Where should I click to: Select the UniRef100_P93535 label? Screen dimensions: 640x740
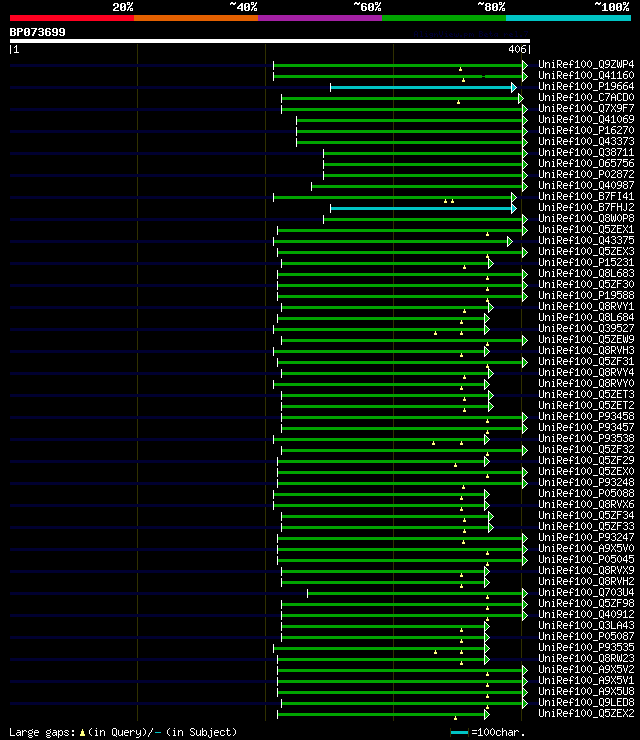(586, 648)
